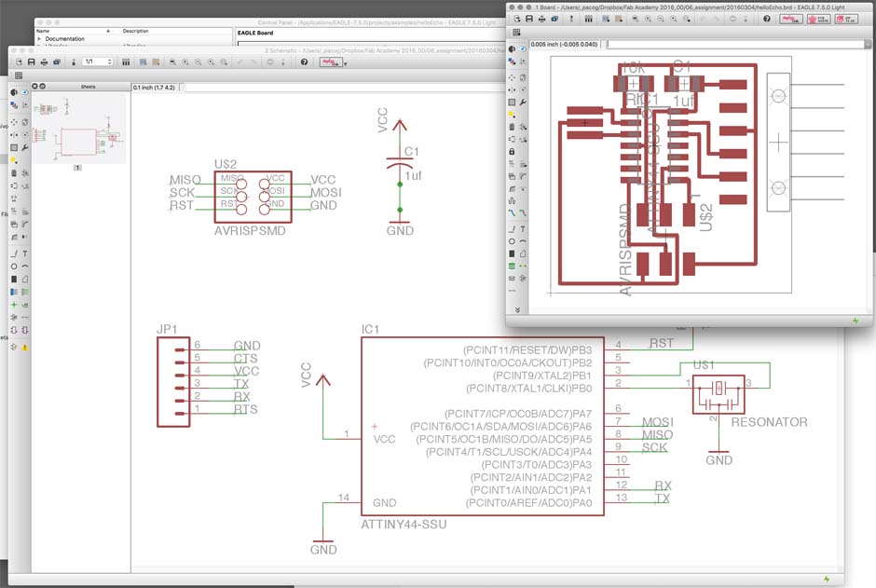
Task: Select the Show (eye) tool in Schematic palette
Action: tap(25, 92)
